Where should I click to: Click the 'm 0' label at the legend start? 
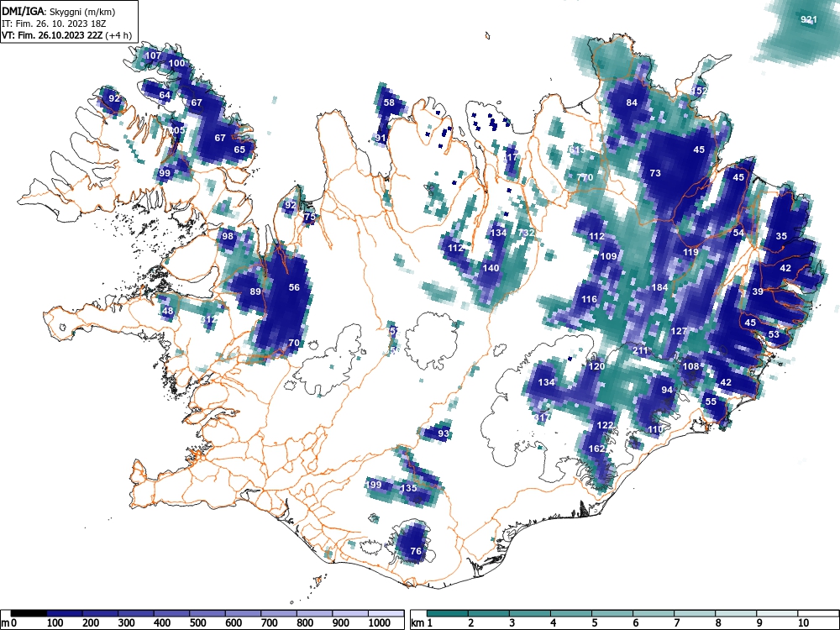tap(9, 623)
